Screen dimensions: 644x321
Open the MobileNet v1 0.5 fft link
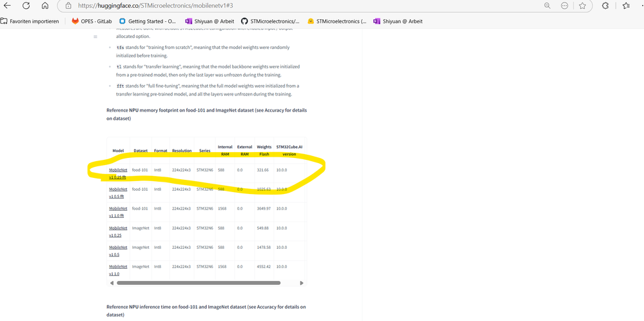[118, 193]
